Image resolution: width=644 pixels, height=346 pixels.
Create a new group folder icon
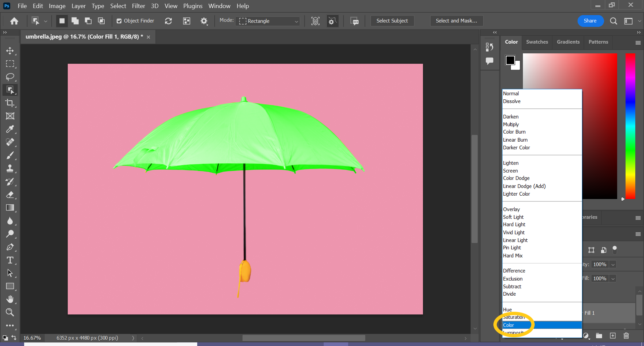tap(599, 336)
